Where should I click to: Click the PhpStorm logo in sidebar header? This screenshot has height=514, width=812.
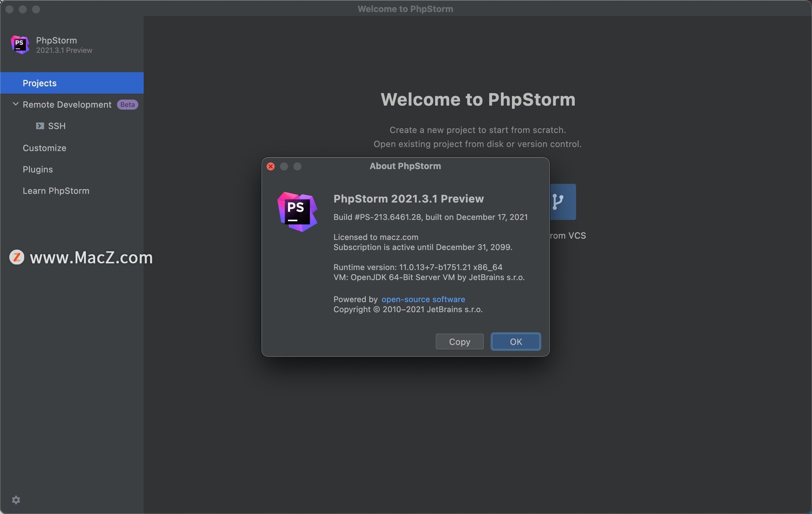pos(20,45)
